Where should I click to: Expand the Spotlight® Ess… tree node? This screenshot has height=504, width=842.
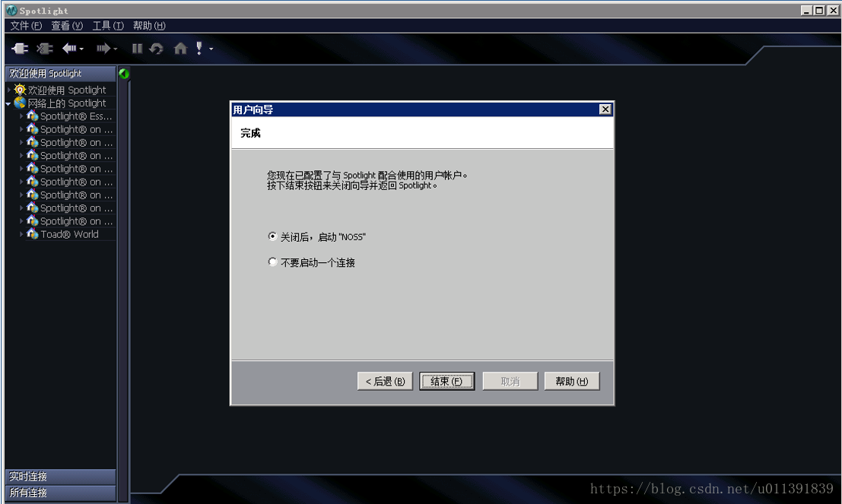pyautogui.click(x=21, y=116)
